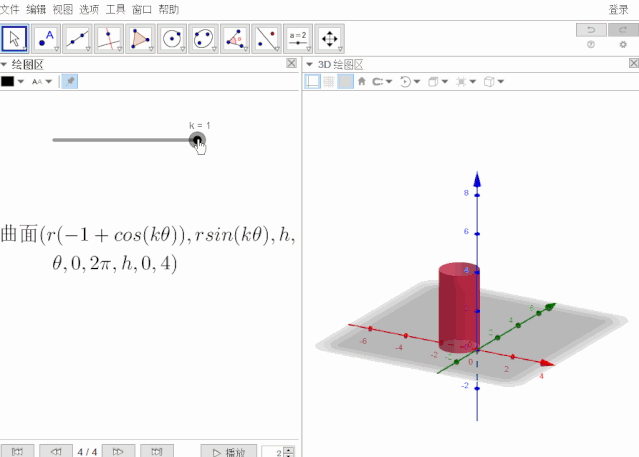Select the Perpendicular line tool
This screenshot has width=639, height=457.
click(x=109, y=39)
